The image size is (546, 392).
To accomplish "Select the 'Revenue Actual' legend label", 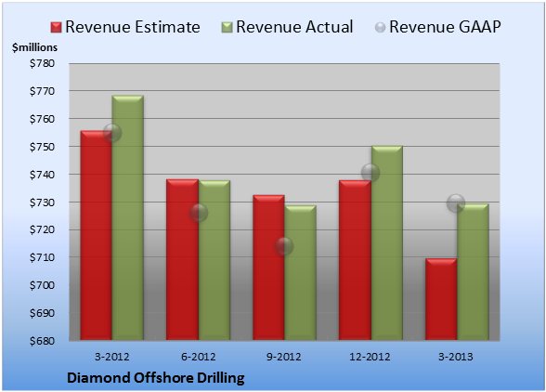I will click(x=294, y=27).
